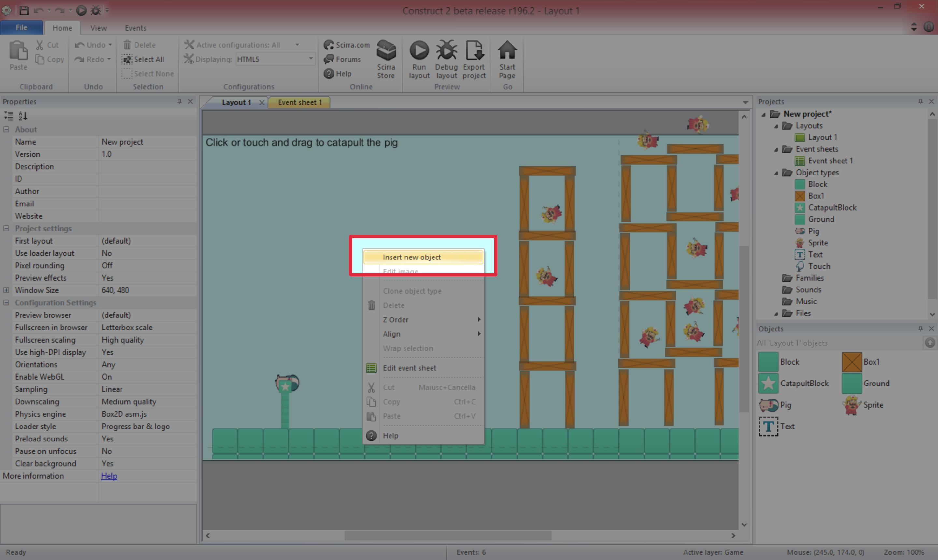This screenshot has width=938, height=560.
Task: Open Scirra Store icon
Action: [386, 50]
